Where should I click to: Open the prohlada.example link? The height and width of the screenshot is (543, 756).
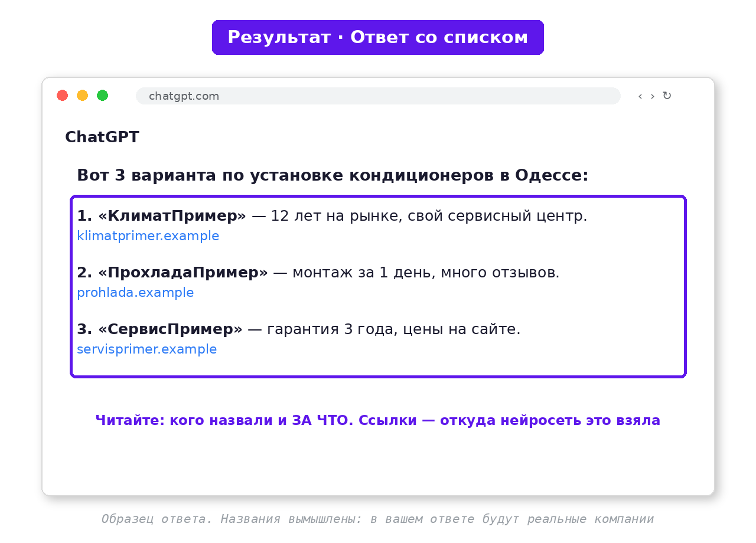click(x=135, y=293)
